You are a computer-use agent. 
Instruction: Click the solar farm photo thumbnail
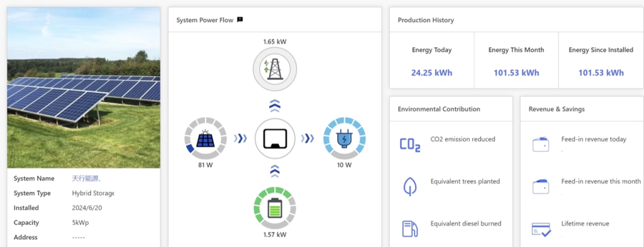[x=84, y=88]
